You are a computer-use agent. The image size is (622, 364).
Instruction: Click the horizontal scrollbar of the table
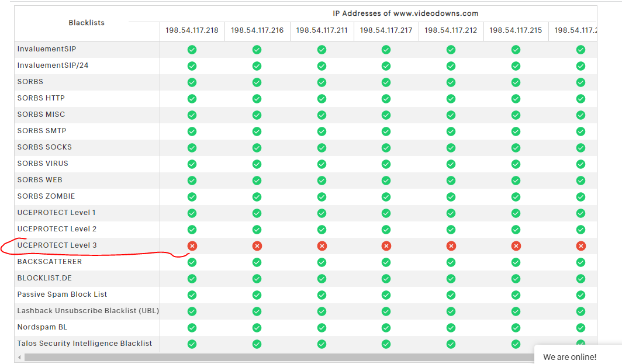279,357
